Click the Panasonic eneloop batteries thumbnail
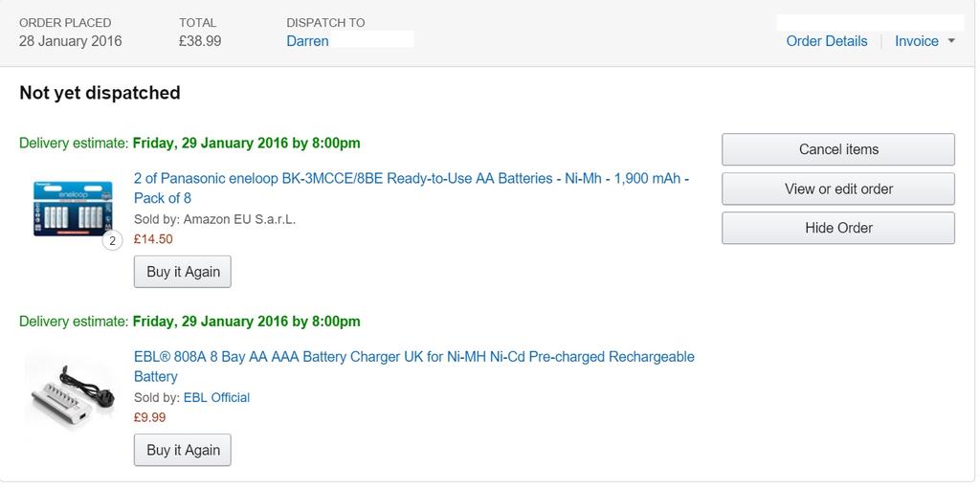 pyautogui.click(x=73, y=209)
